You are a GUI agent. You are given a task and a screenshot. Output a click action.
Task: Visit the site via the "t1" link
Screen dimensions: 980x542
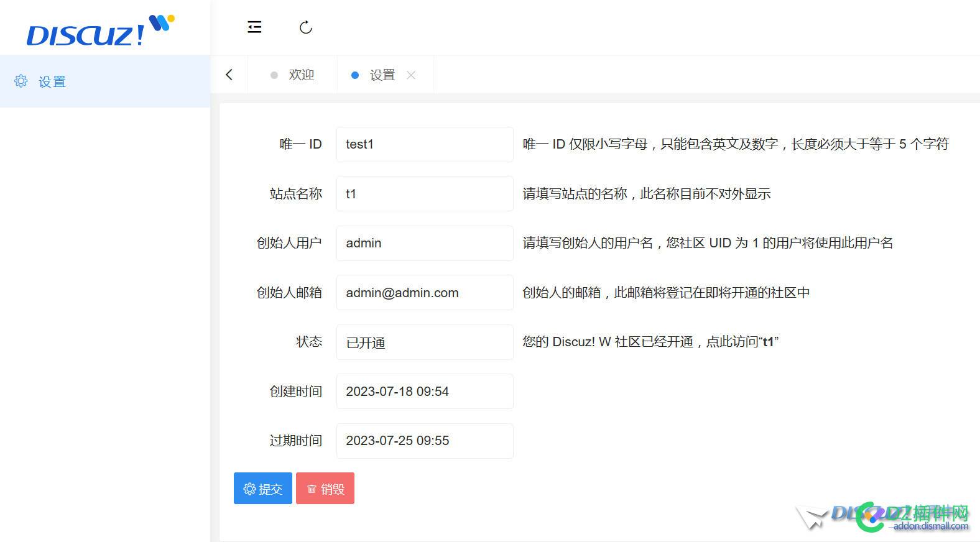click(x=768, y=342)
